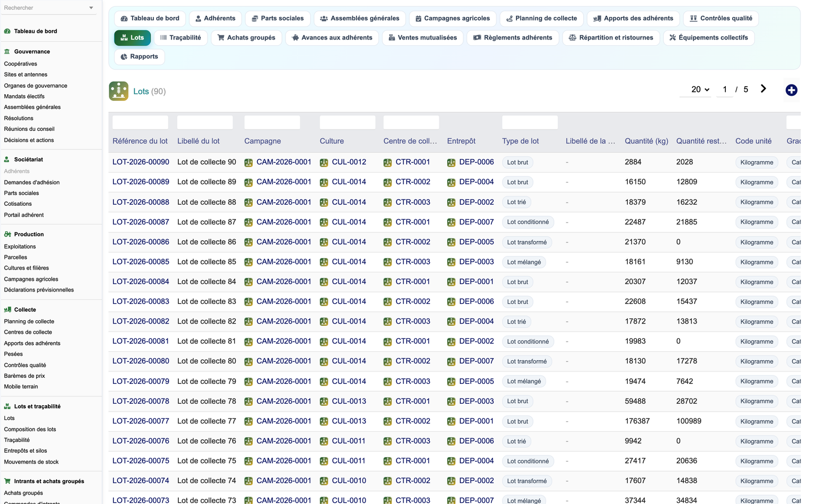Click the current page number field
Image resolution: width=815 pixels, height=504 pixels.
pos(725,90)
